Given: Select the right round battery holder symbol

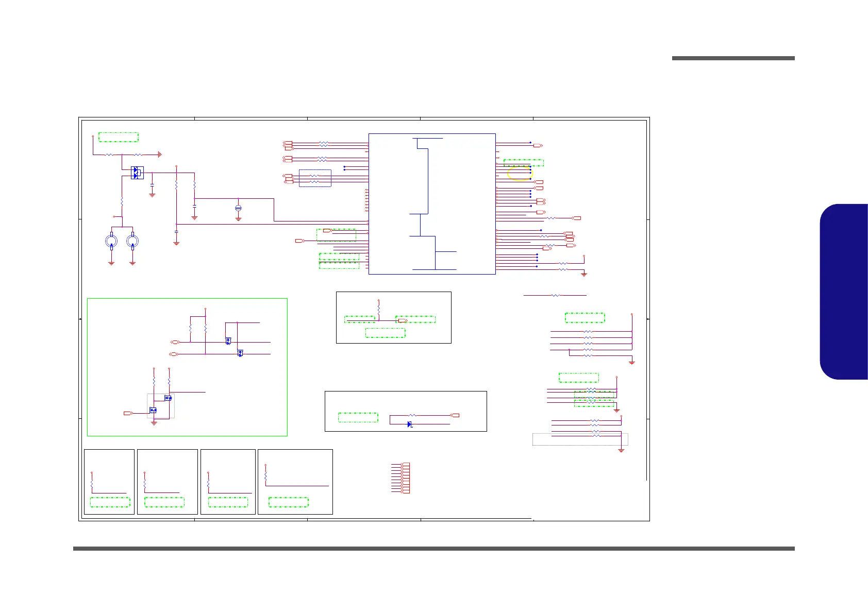Looking at the screenshot, I should 132,241.
